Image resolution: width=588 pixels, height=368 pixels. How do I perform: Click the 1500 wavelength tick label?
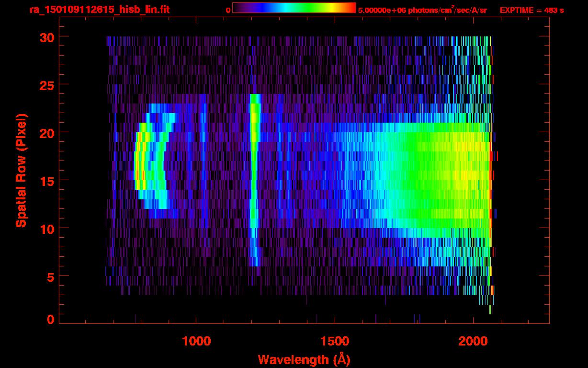point(334,341)
